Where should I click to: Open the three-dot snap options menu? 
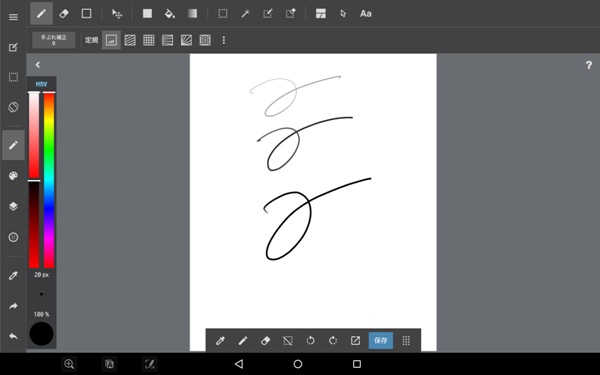click(x=224, y=40)
